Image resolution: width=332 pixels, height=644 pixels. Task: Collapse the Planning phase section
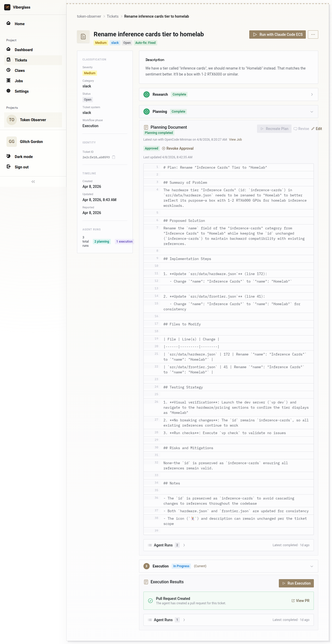(x=312, y=112)
